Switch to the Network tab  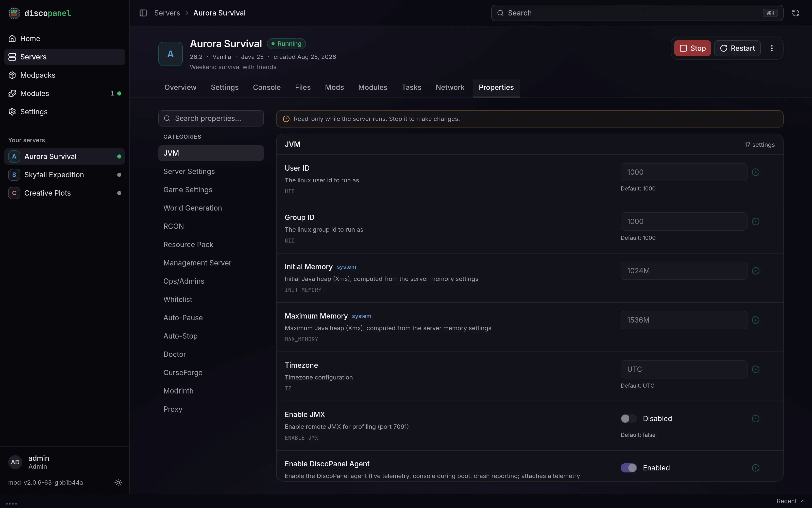tap(450, 88)
